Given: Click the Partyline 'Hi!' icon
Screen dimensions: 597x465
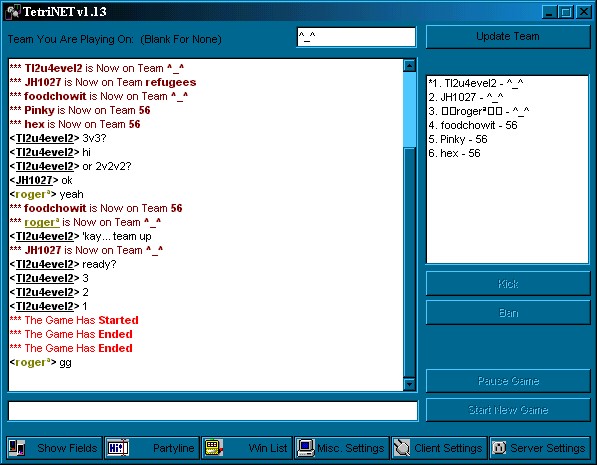Looking at the screenshot, I should click(x=118, y=447).
